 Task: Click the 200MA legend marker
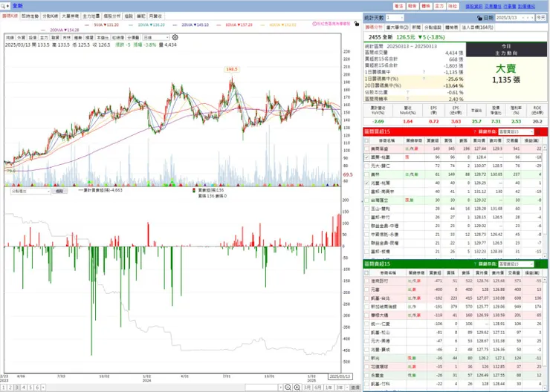pos(43,30)
